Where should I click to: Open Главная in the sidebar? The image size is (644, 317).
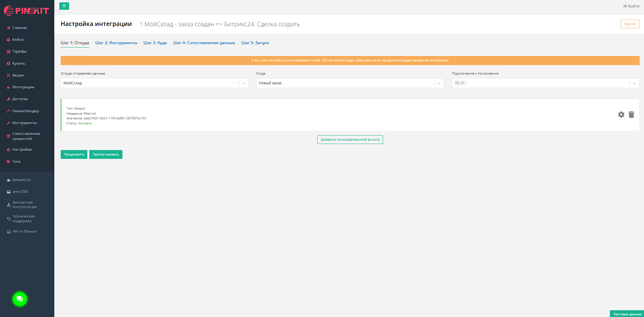coord(20,28)
